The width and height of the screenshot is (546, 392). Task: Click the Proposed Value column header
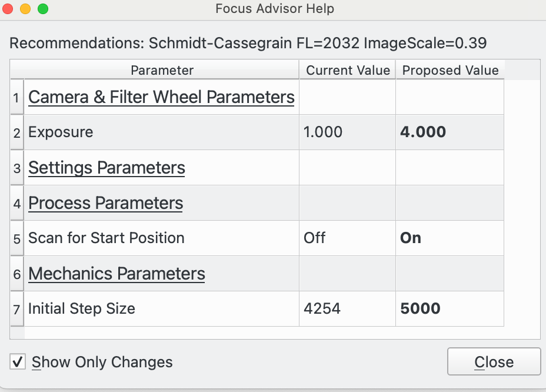[x=450, y=70]
